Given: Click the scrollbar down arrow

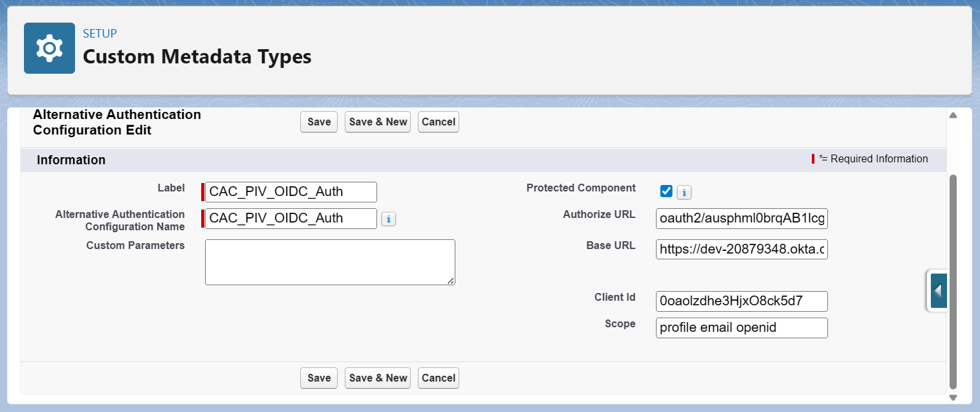Looking at the screenshot, I should point(952,397).
